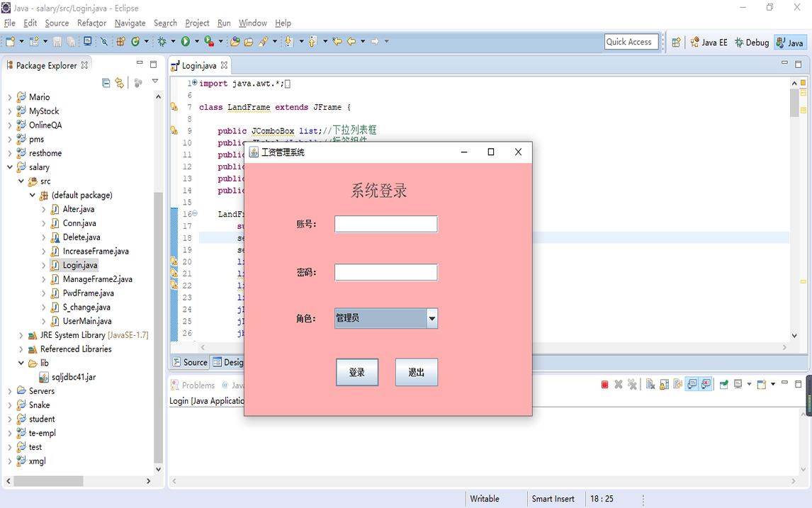The height and width of the screenshot is (508, 812).
Task: Click the Next Annotation arrow icon
Action: [x=289, y=41]
